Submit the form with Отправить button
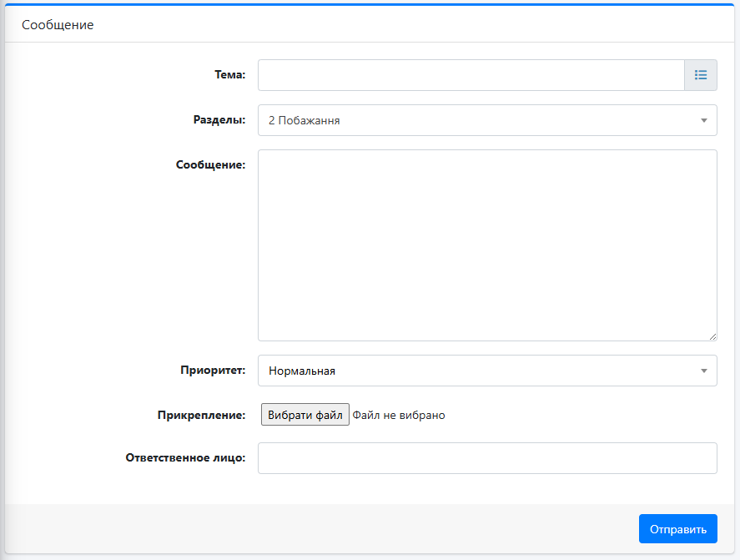This screenshot has width=740, height=560. (678, 529)
